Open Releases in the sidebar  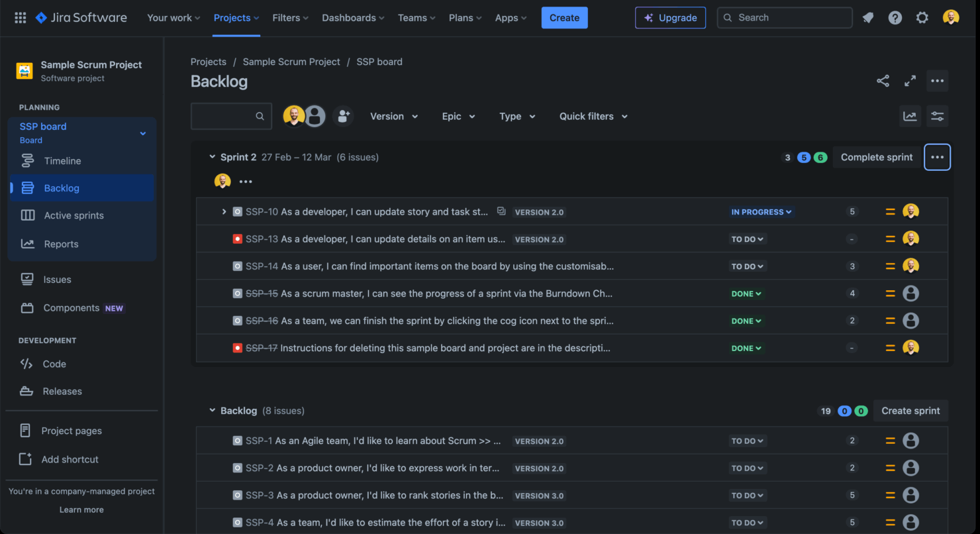coord(82,391)
